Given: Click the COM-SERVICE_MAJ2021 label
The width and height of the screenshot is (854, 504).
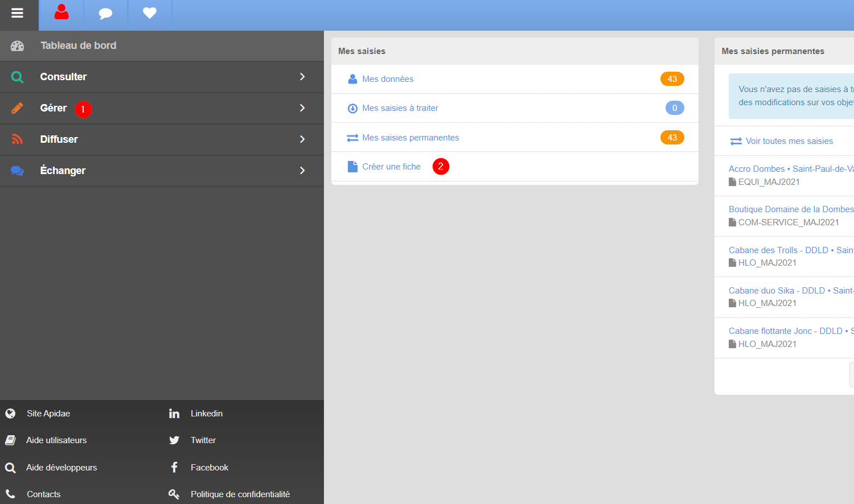Looking at the screenshot, I should tap(789, 222).
